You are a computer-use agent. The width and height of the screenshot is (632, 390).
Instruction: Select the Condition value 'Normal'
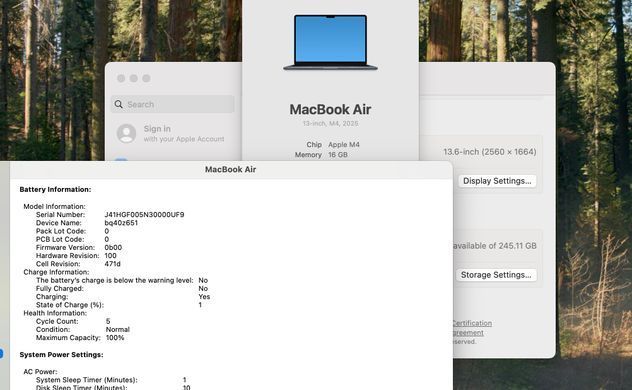click(118, 330)
